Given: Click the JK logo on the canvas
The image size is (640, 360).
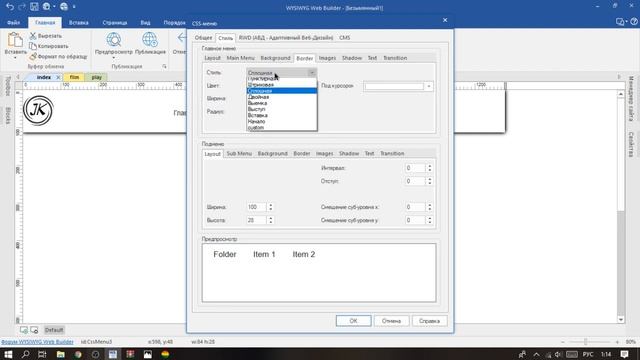Looking at the screenshot, I should click(x=38, y=110).
